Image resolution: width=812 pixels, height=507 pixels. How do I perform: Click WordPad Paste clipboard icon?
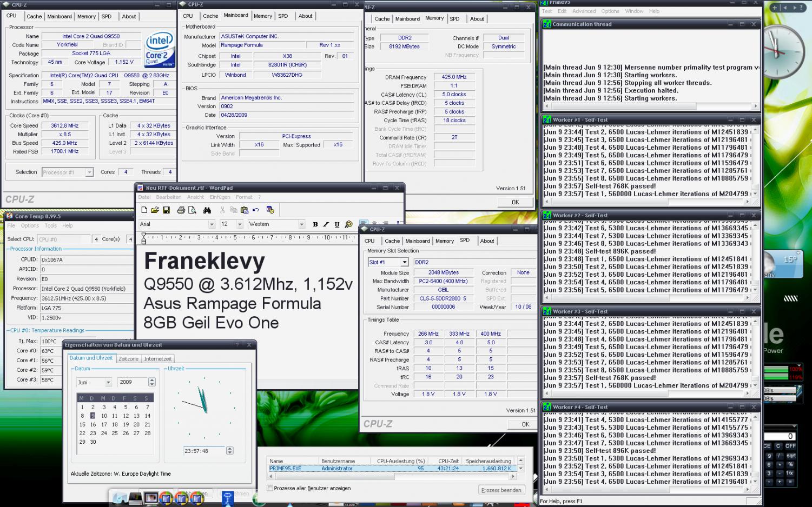click(x=245, y=210)
